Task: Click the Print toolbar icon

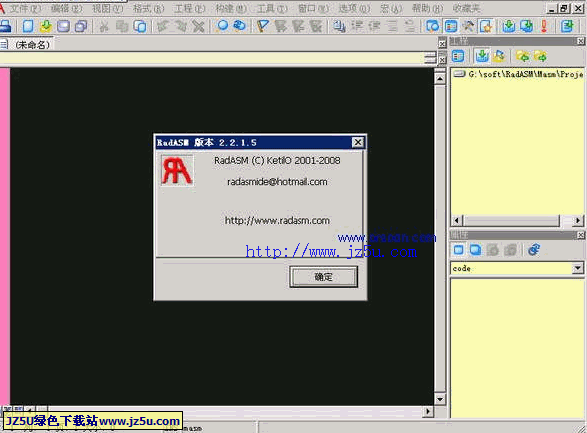Action: click(x=5, y=26)
